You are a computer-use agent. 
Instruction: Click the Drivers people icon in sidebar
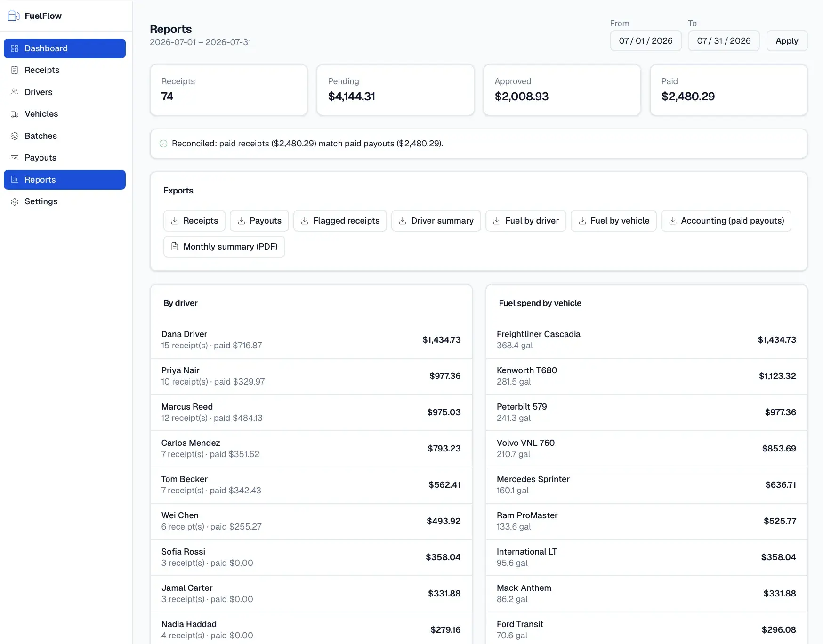pos(15,92)
